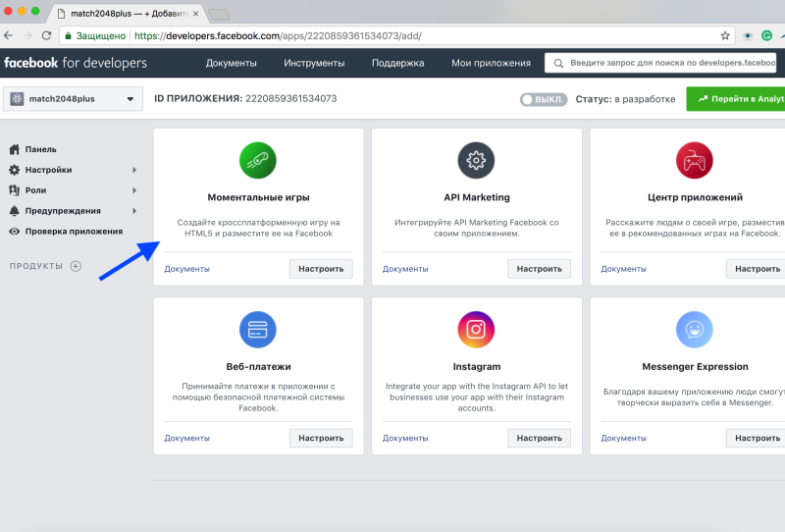Click the browser back arrow
The height and width of the screenshot is (532, 785).
(x=9, y=35)
